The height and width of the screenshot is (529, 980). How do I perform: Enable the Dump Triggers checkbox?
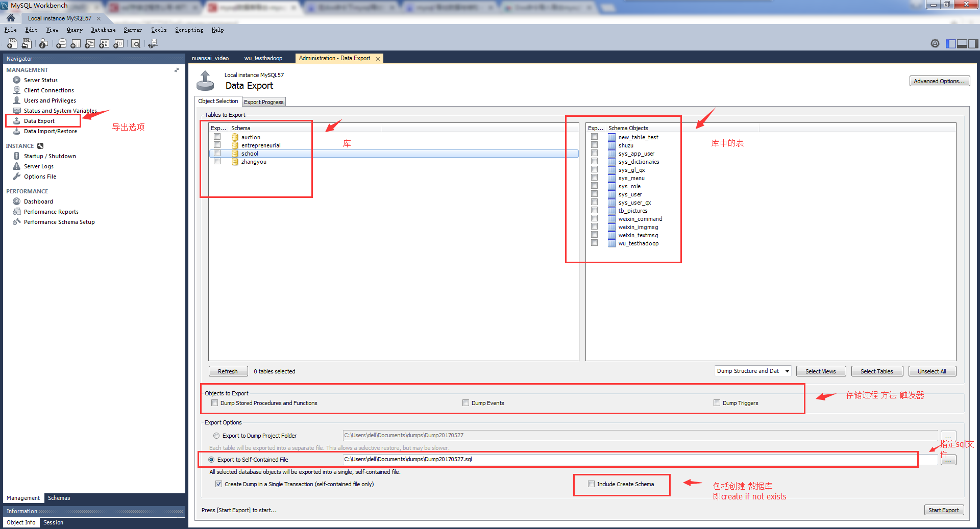[x=717, y=403]
